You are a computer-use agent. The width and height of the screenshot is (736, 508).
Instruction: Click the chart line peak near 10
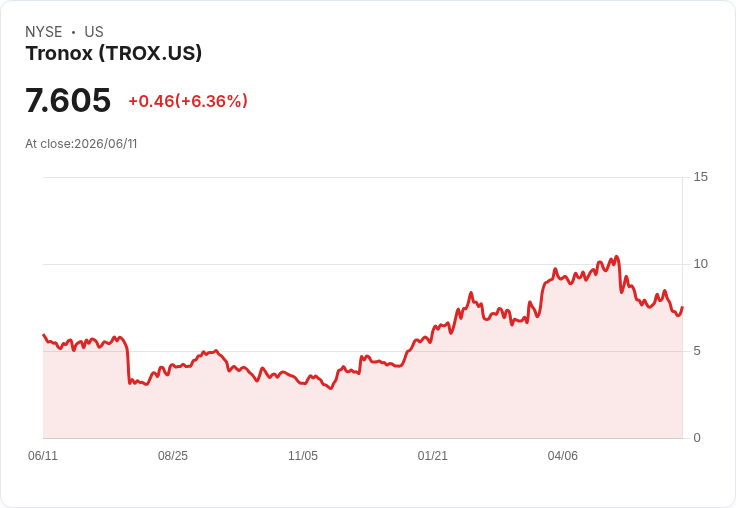[616, 257]
